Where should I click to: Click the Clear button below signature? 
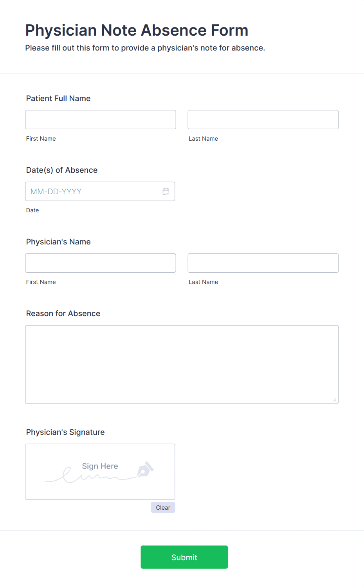point(162,507)
